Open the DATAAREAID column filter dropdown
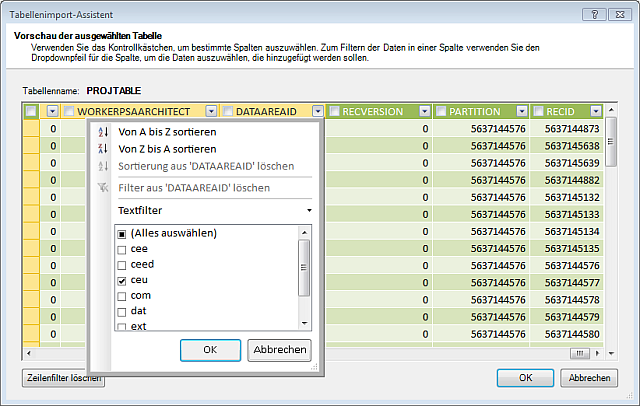Viewport: 640px width, 406px height. (317, 111)
